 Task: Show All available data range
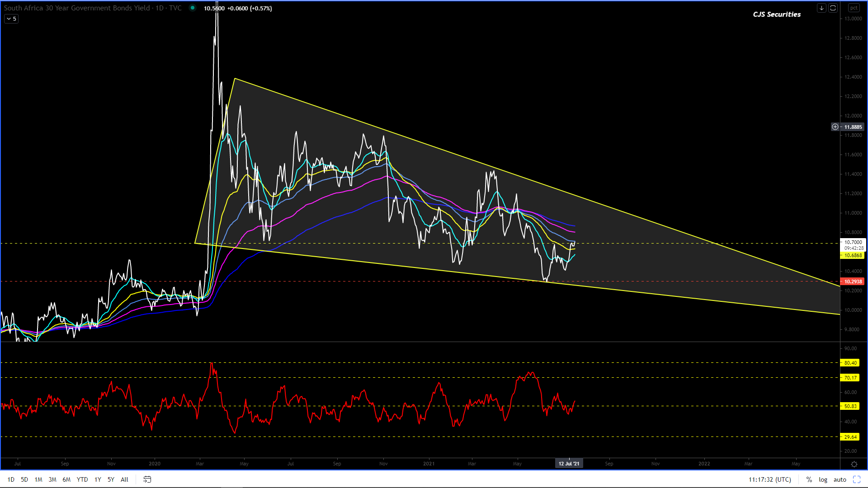tap(124, 479)
